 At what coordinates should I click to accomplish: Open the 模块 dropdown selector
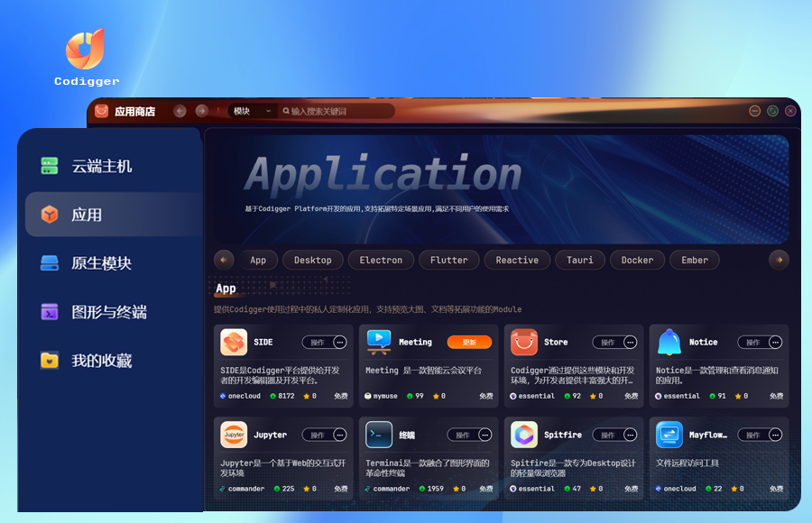(x=253, y=111)
